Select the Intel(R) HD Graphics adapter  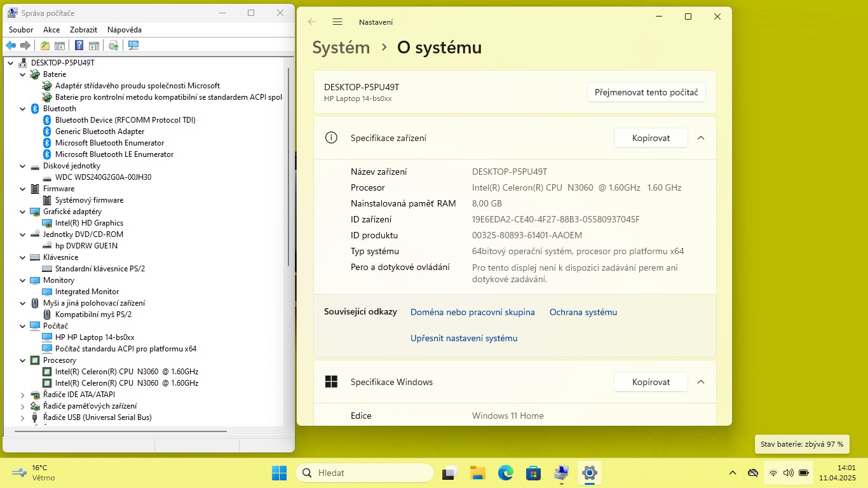click(x=89, y=223)
